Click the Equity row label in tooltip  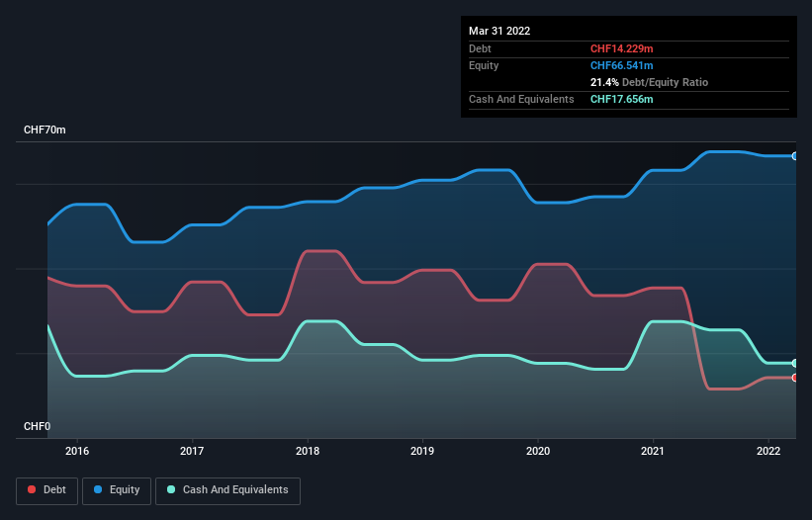[484, 65]
